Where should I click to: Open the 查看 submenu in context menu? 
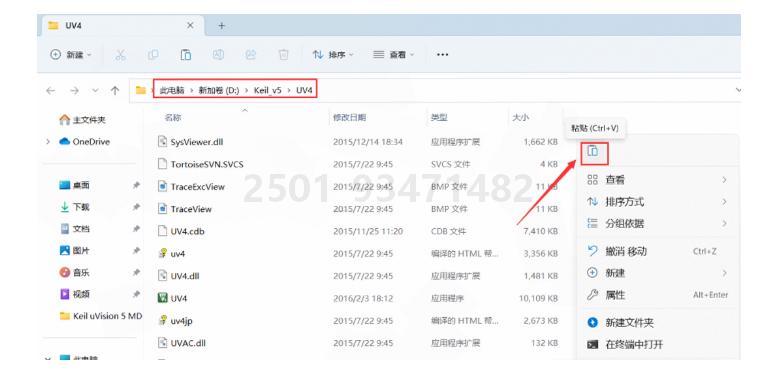click(657, 180)
